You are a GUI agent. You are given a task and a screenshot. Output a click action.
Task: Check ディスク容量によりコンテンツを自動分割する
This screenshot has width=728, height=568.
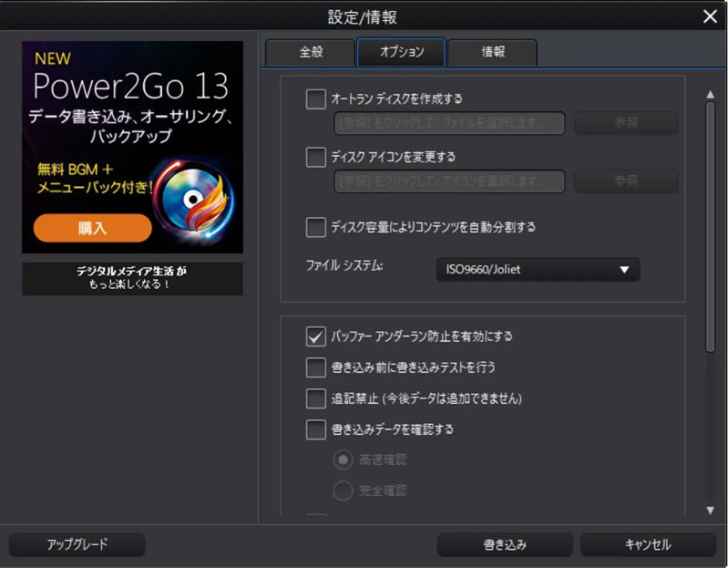click(x=316, y=226)
